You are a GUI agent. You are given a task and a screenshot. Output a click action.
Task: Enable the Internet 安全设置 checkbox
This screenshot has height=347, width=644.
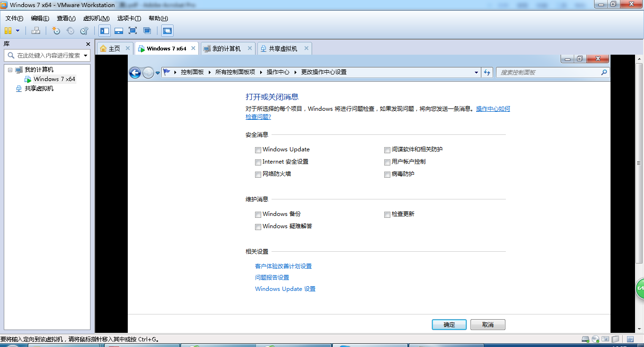click(258, 162)
